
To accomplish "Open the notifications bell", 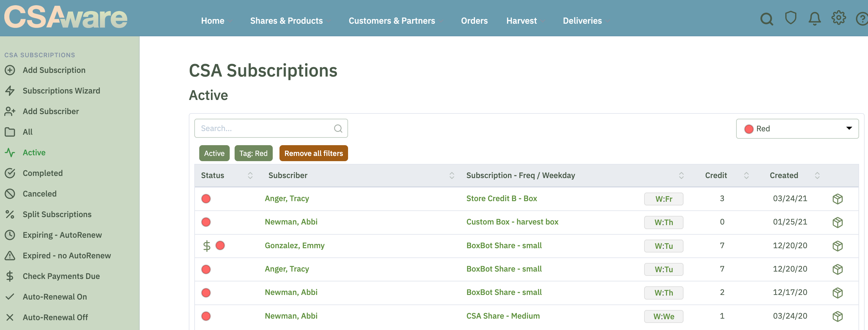I will tap(814, 18).
